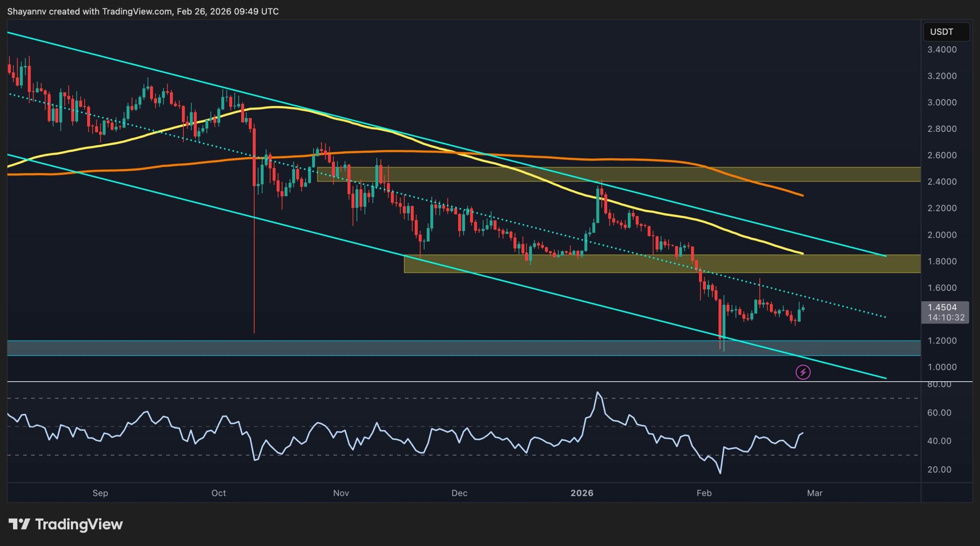Click the Feb label on the time axis
The width and height of the screenshot is (980, 546).
tap(704, 494)
